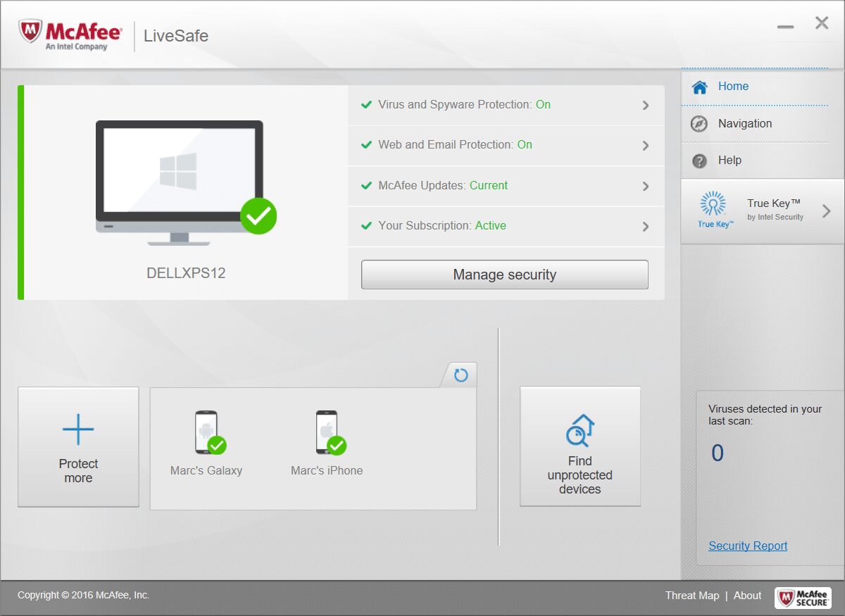Expand Virus and Spyware Protection chevron

tap(646, 106)
